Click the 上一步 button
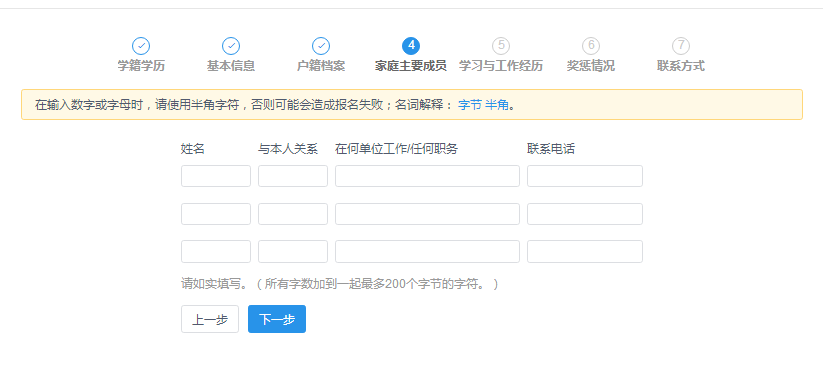The height and width of the screenshot is (372, 823). pyautogui.click(x=210, y=319)
